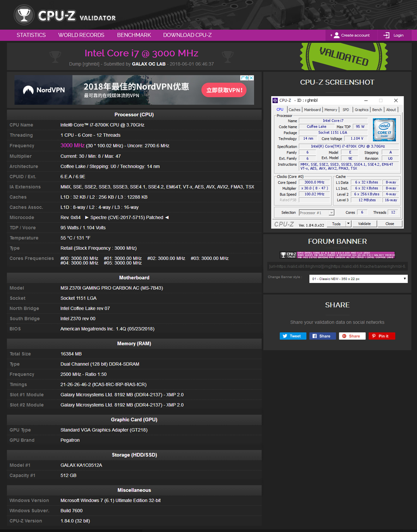Switch to the Caches tab in CPU-Z screenshot

[x=294, y=110]
